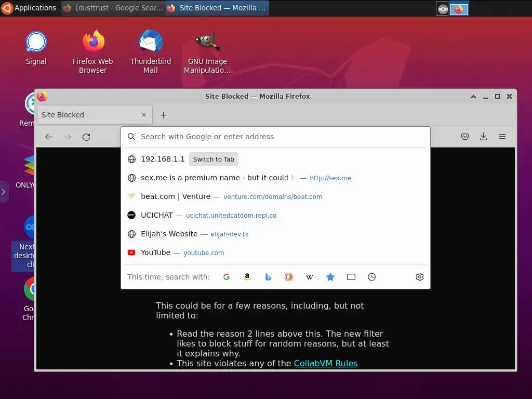Choose the YouTube suggestion

coord(275,252)
